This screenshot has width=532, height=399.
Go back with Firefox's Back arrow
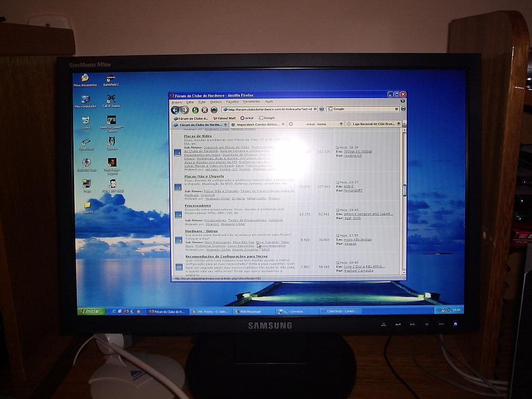tap(175, 110)
